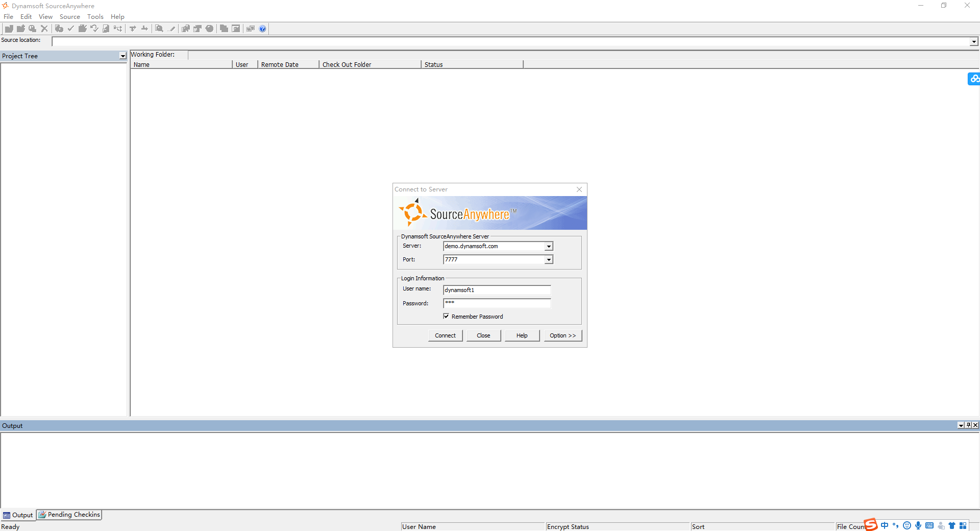The image size is (980, 531).
Task: Click the Connect button
Action: (445, 335)
